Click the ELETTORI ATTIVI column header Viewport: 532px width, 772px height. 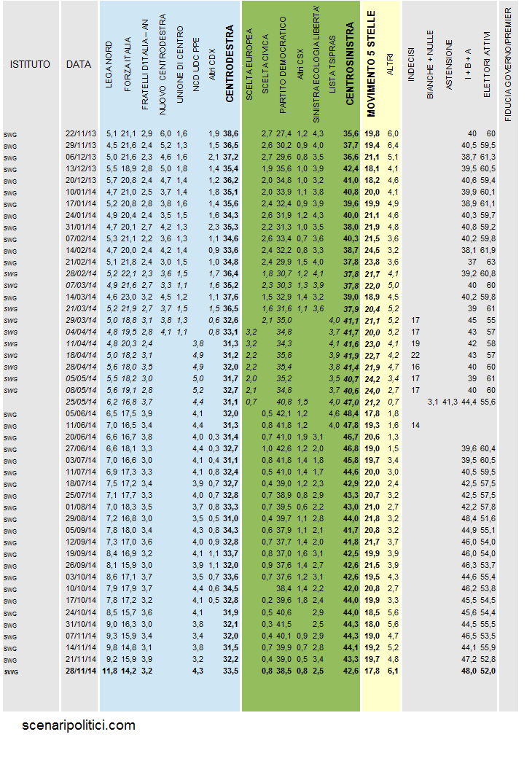[487, 64]
